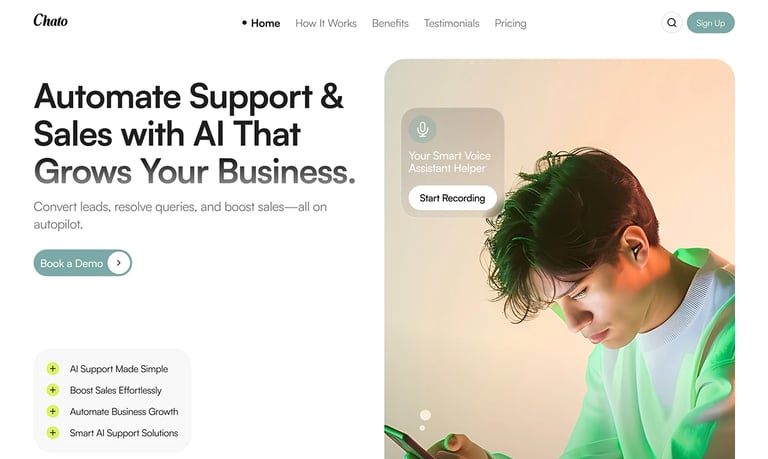Navigate to Testimonials

point(452,23)
